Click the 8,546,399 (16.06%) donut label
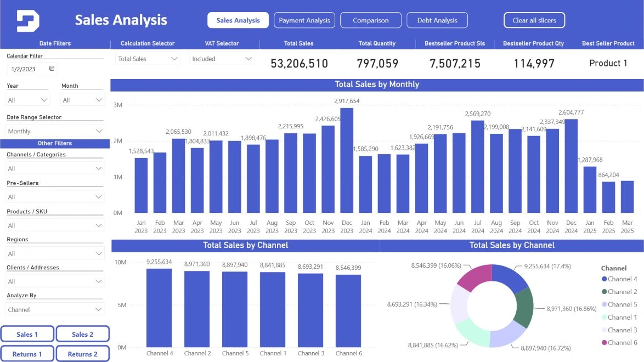The image size is (644, 362). point(436,265)
